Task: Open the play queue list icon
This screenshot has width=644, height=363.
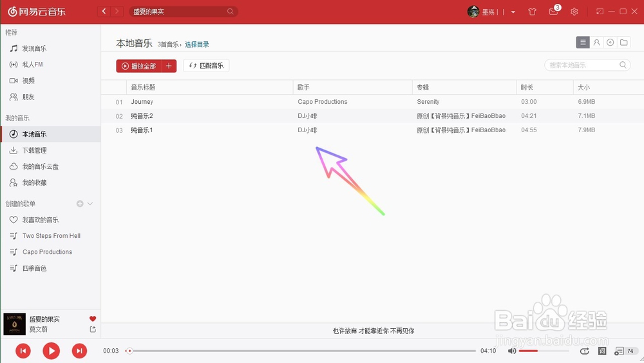Action: pyautogui.click(x=619, y=351)
